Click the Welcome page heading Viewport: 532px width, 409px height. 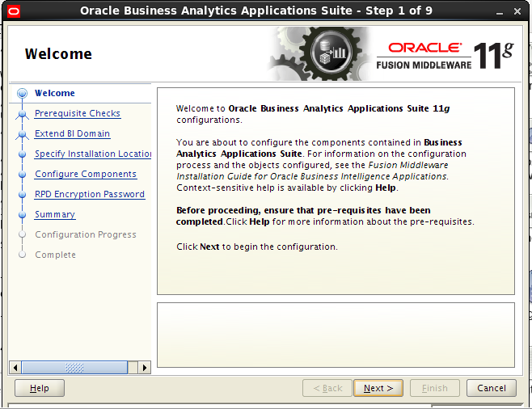tap(58, 54)
